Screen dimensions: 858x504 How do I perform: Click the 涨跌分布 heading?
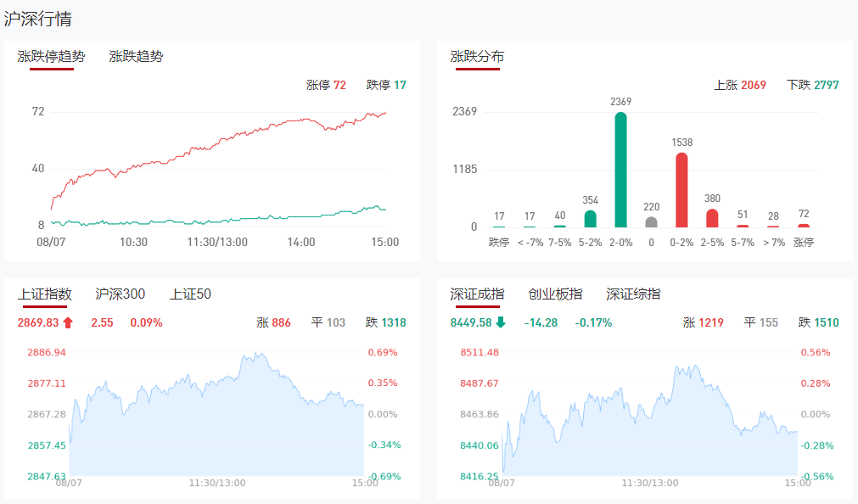coord(477,57)
